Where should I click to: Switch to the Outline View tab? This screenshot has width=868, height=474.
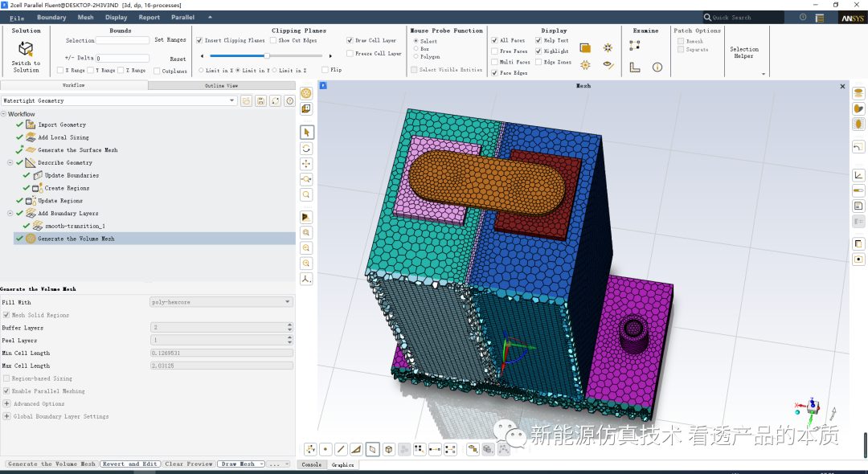pos(221,85)
